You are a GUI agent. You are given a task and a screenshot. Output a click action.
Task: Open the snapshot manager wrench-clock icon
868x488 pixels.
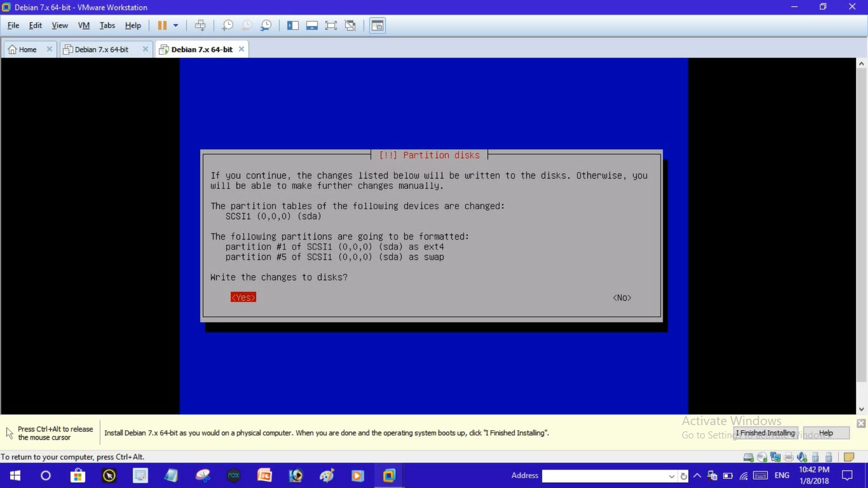[x=266, y=25]
